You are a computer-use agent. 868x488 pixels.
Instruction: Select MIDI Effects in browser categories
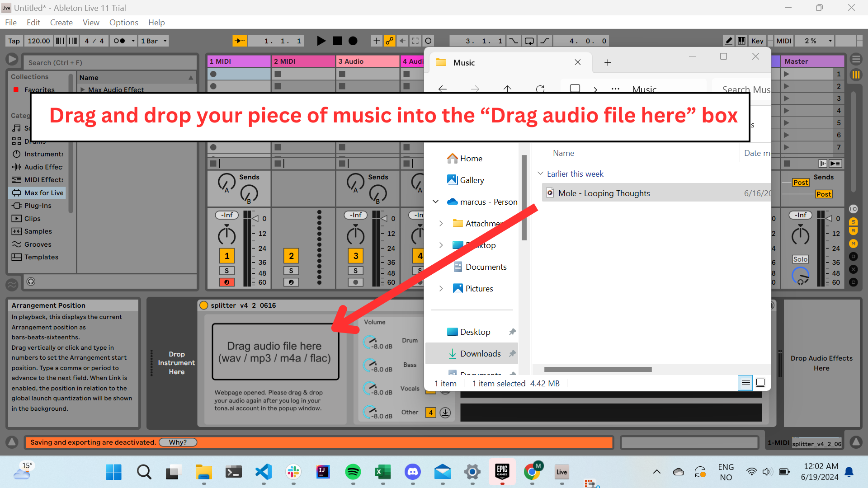click(x=38, y=180)
